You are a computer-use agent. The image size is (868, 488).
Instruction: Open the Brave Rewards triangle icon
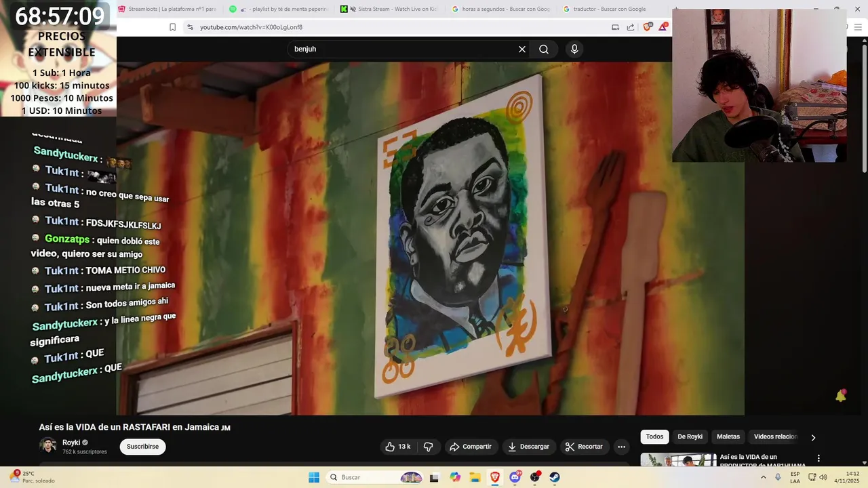[663, 26]
